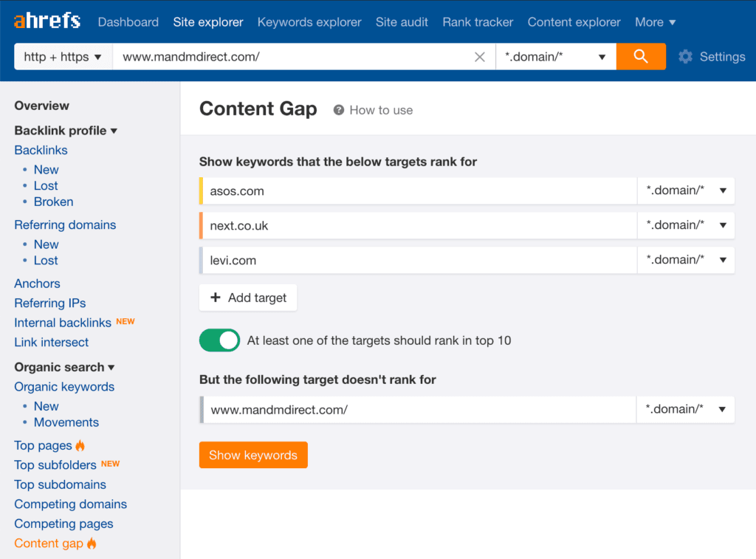Open the Settings link

(722, 57)
